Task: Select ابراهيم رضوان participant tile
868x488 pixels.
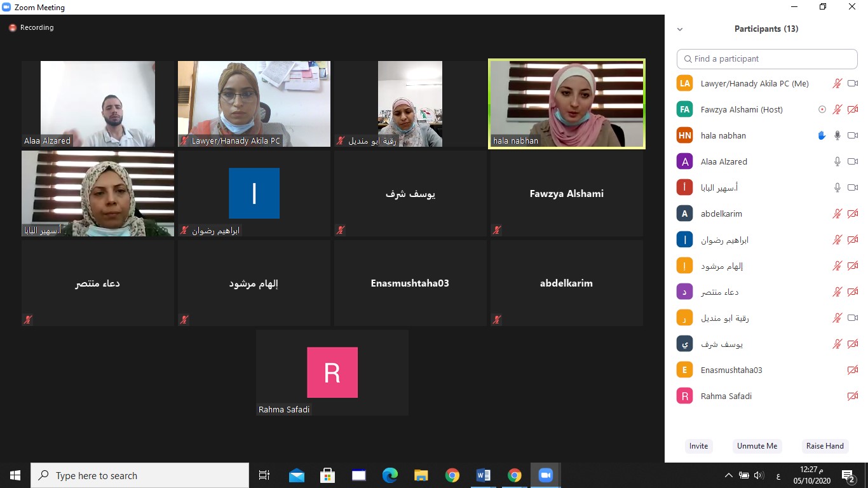Action: tap(254, 194)
